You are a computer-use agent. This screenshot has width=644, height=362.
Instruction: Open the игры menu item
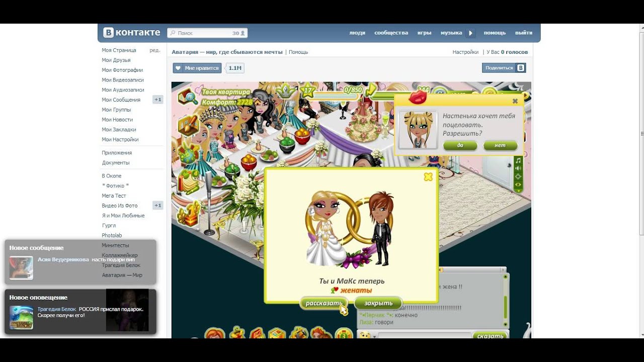coord(424,33)
